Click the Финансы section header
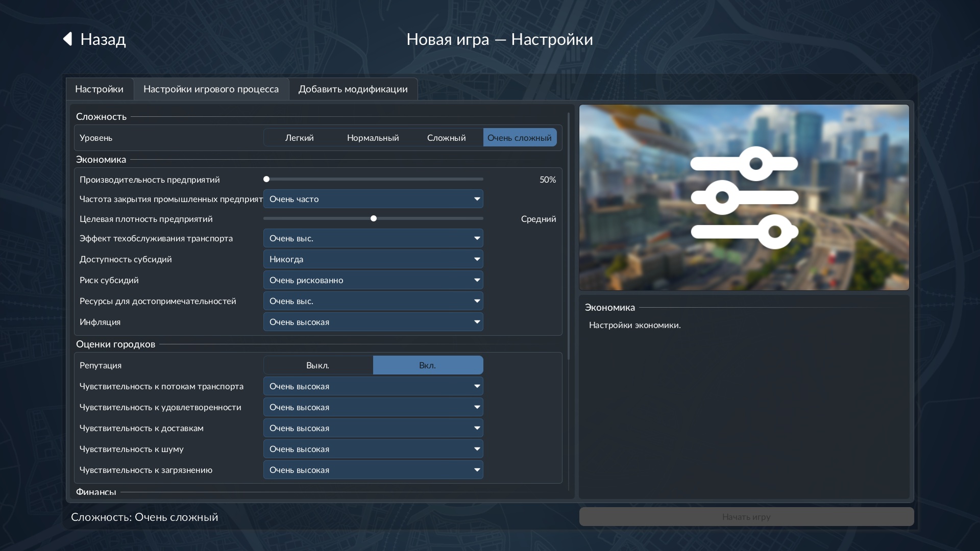The height and width of the screenshot is (551, 980). (x=96, y=492)
